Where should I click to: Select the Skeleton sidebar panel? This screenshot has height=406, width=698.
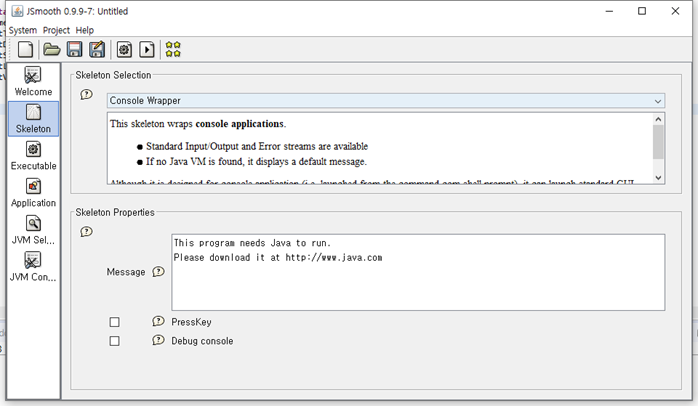[33, 118]
